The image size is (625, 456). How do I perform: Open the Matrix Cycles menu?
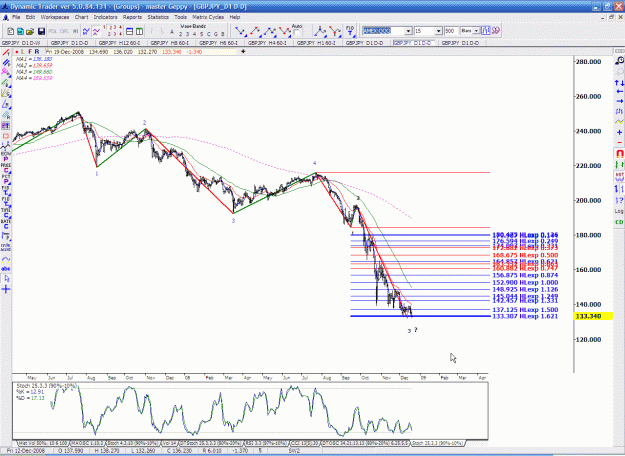pyautogui.click(x=208, y=17)
